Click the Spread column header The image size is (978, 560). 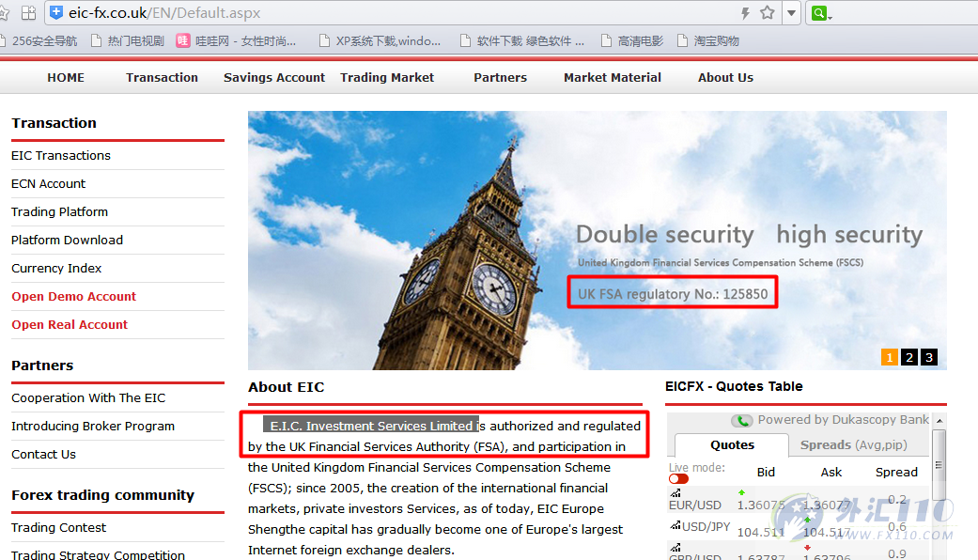[896, 473]
